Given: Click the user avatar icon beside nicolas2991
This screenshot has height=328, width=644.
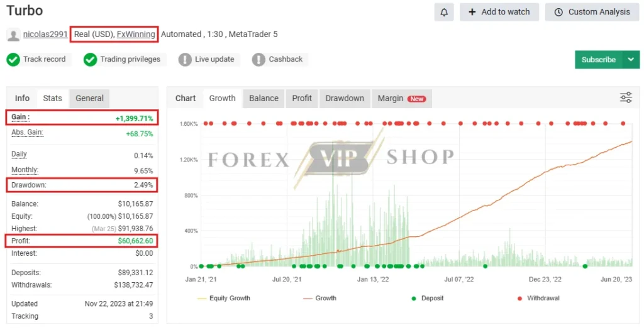Looking at the screenshot, I should point(13,35).
